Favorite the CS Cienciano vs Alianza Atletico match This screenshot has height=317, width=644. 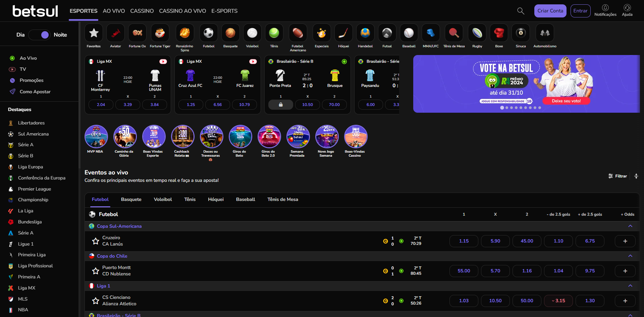pyautogui.click(x=96, y=301)
